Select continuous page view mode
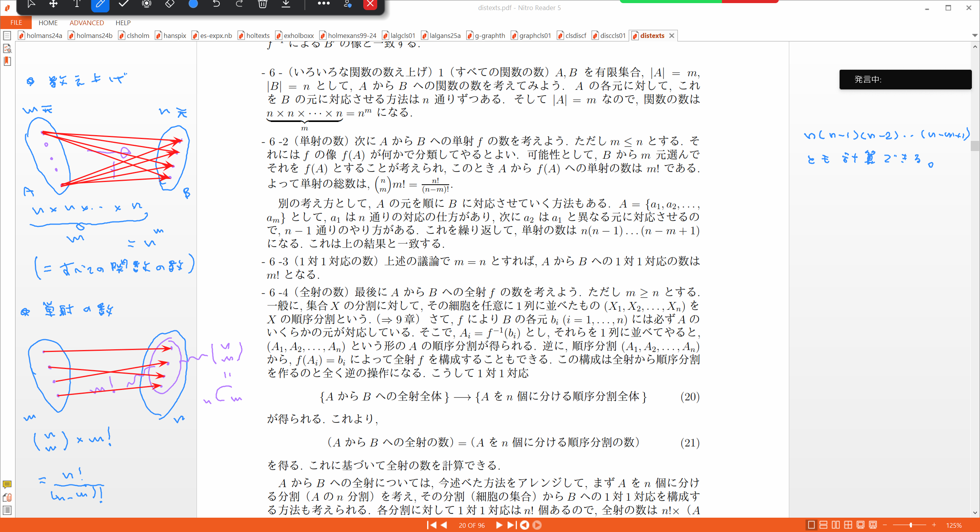 tap(823, 525)
